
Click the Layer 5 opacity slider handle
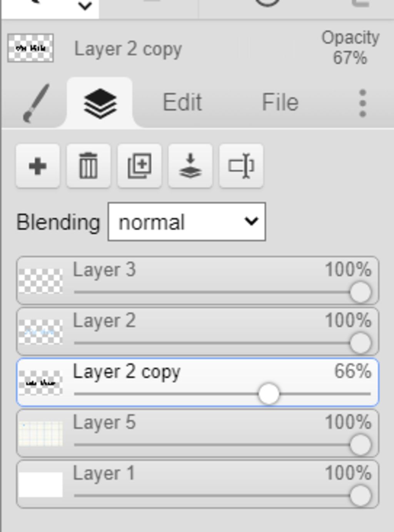click(x=361, y=445)
